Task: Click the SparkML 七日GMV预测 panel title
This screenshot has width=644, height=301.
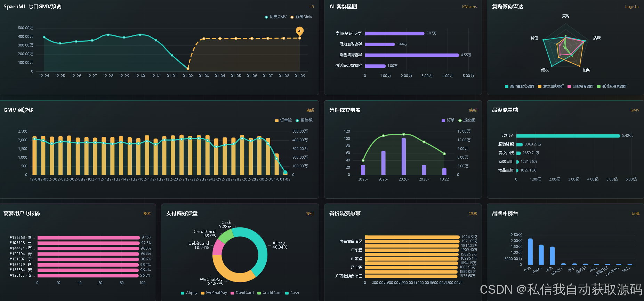Action: coord(32,7)
